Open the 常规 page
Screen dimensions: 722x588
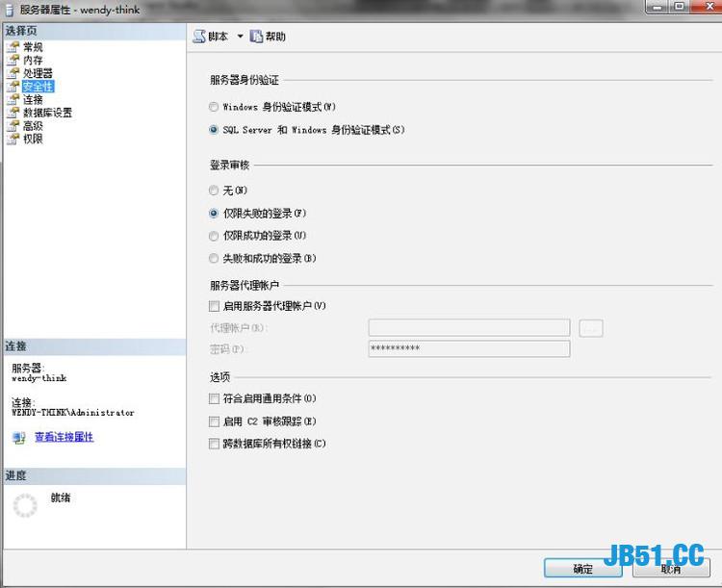pyautogui.click(x=33, y=47)
